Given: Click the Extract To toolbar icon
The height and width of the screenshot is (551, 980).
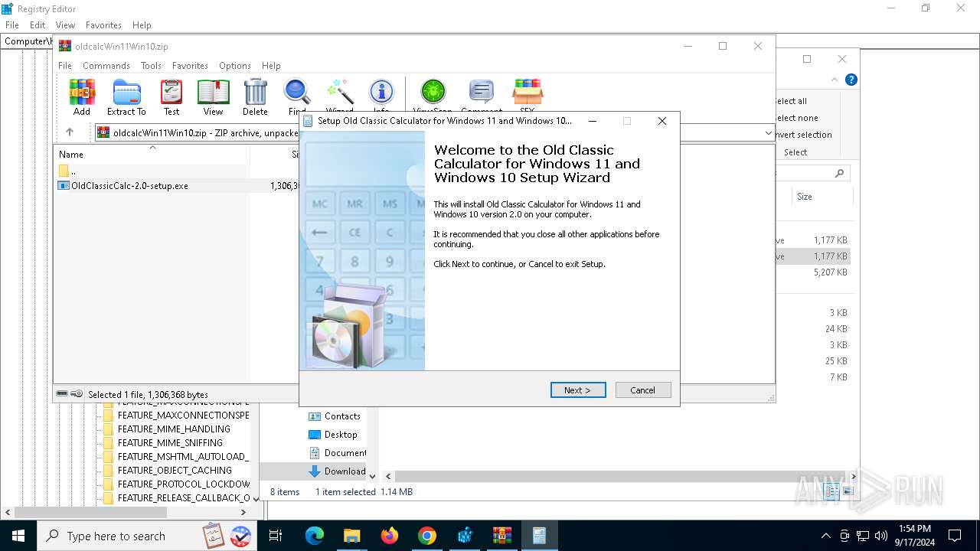Looking at the screenshot, I should [126, 97].
